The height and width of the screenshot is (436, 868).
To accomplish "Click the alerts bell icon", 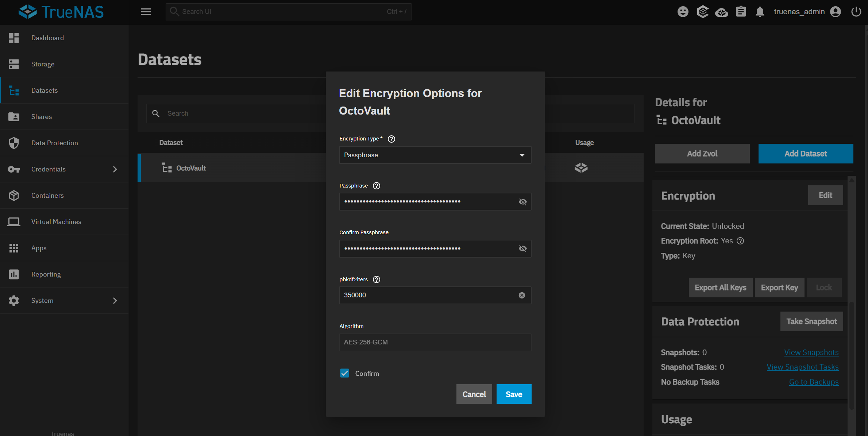I will coord(760,12).
